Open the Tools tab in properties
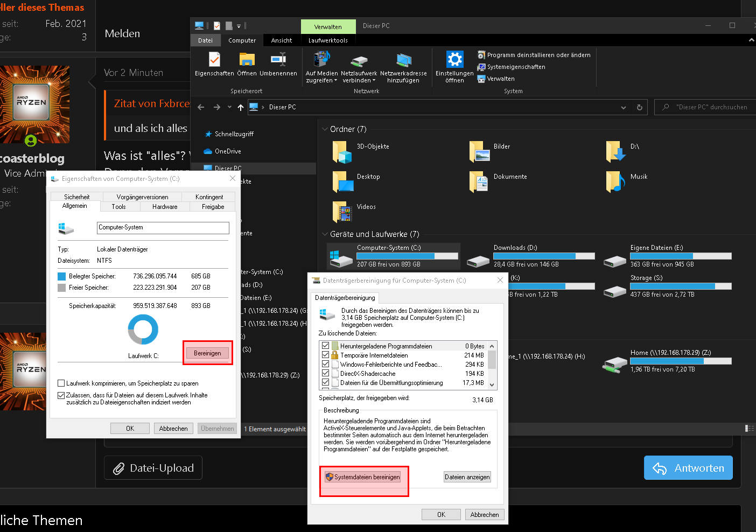 (118, 207)
